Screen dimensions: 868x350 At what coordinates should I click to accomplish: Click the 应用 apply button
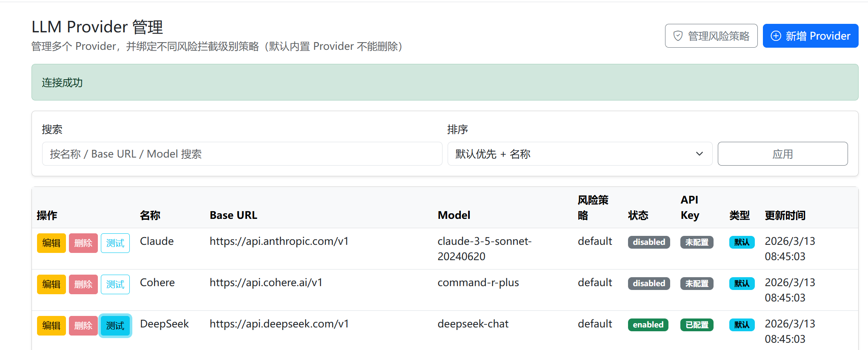(782, 154)
